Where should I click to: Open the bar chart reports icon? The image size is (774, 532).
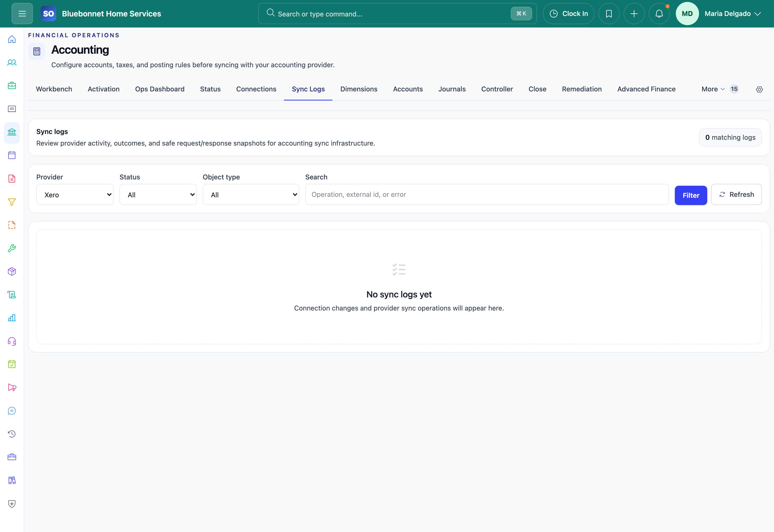click(x=12, y=318)
